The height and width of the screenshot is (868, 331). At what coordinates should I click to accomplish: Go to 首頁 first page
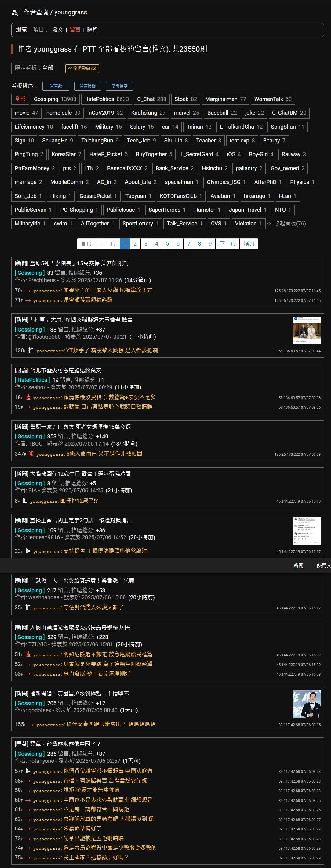tap(86, 244)
